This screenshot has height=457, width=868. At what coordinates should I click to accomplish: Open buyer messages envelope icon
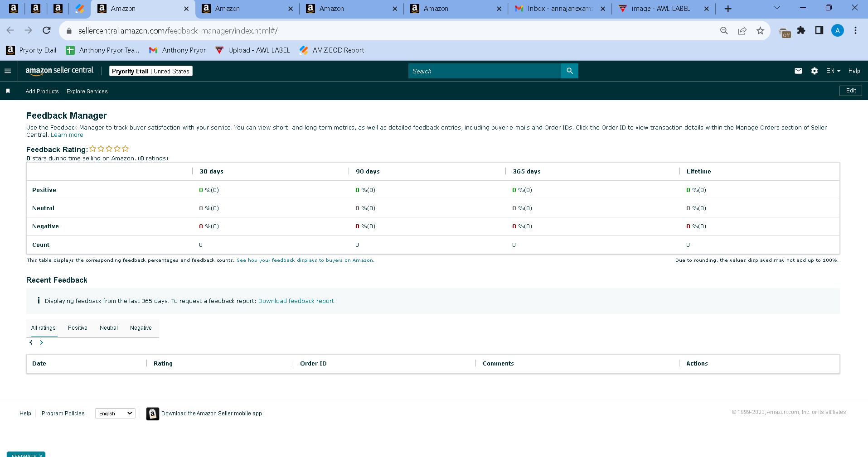coord(798,71)
